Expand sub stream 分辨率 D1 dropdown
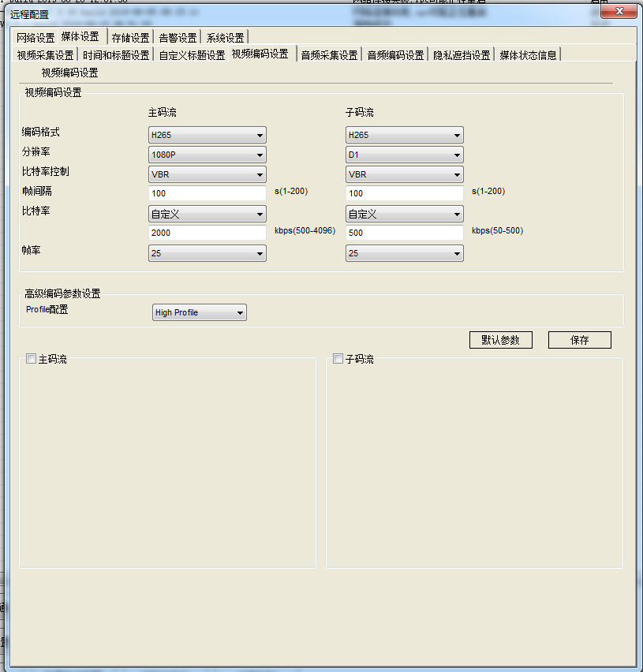This screenshot has width=643, height=672. [404, 155]
